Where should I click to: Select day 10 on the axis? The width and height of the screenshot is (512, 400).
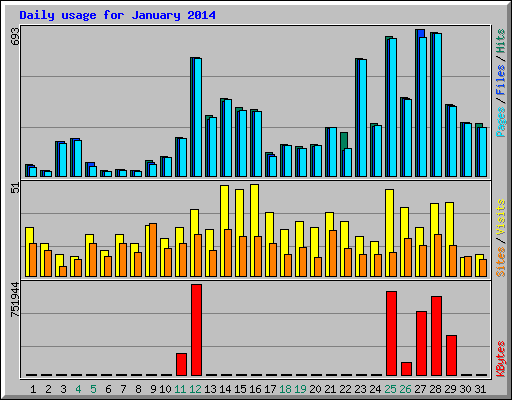pyautogui.click(x=165, y=389)
